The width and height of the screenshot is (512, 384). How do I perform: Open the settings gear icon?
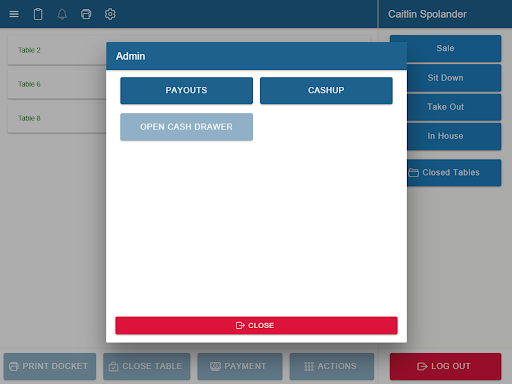pos(110,14)
